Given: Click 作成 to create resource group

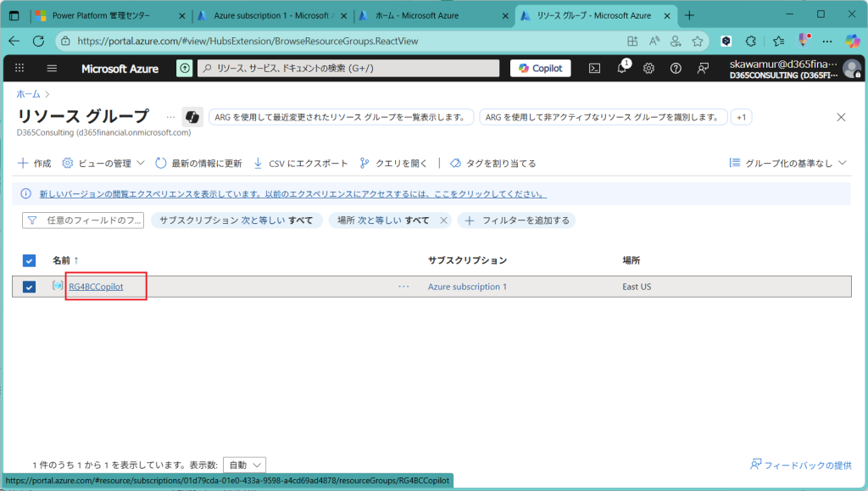Looking at the screenshot, I should 34,164.
